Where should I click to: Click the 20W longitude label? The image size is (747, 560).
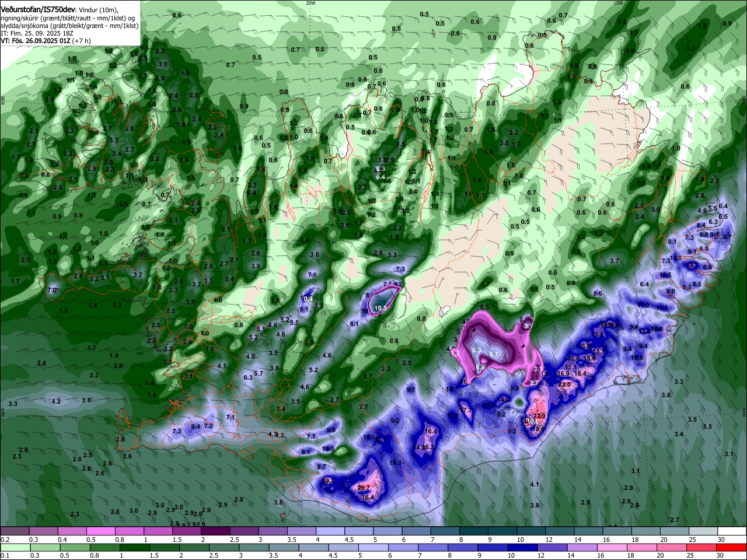click(x=310, y=3)
